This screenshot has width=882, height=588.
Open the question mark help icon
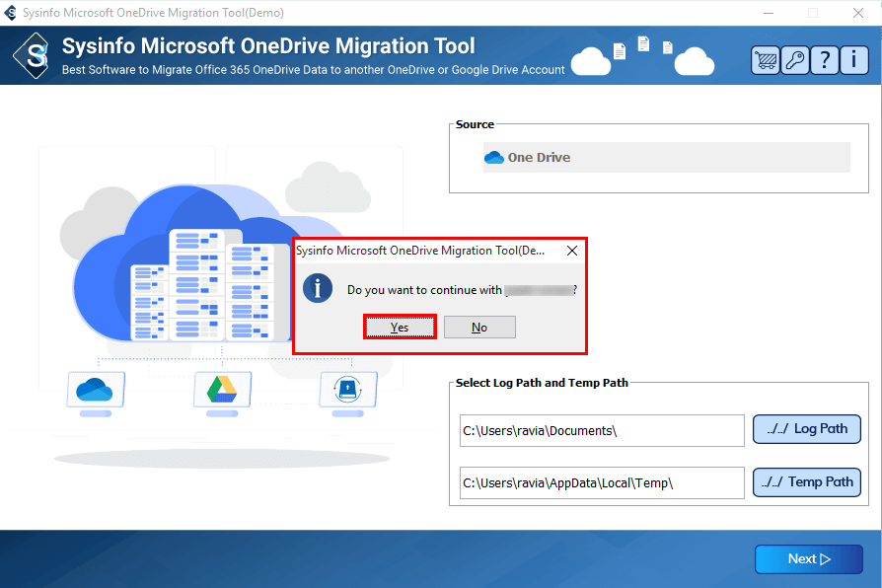825,60
